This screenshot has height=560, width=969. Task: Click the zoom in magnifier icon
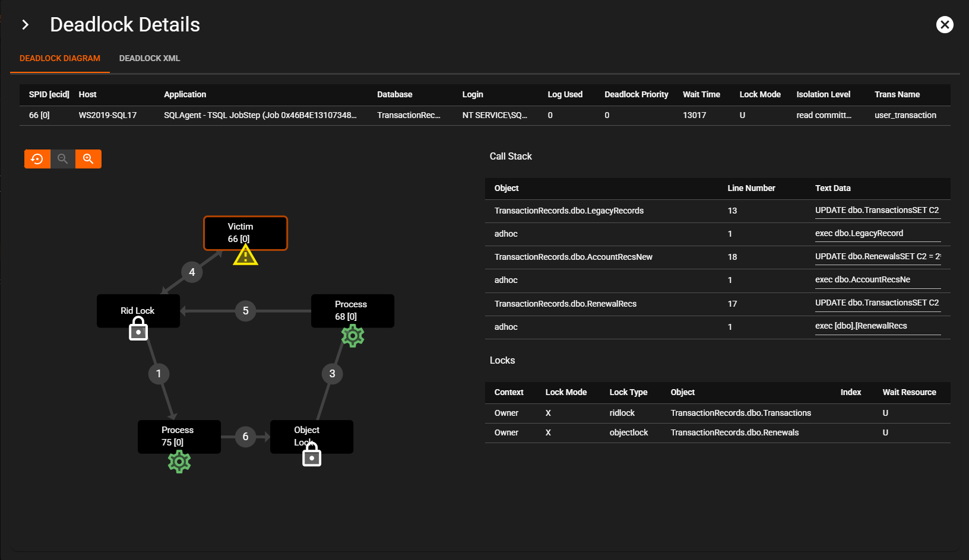click(88, 159)
